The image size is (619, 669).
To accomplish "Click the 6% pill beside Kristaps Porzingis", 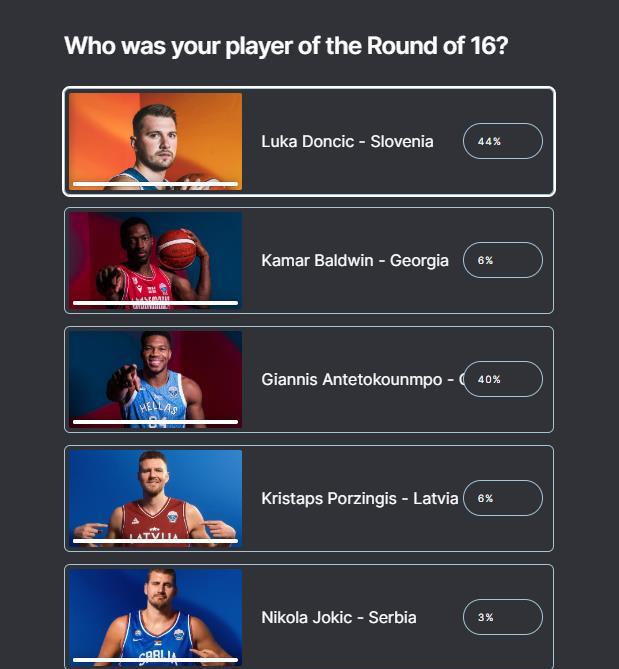I will click(x=502, y=498).
